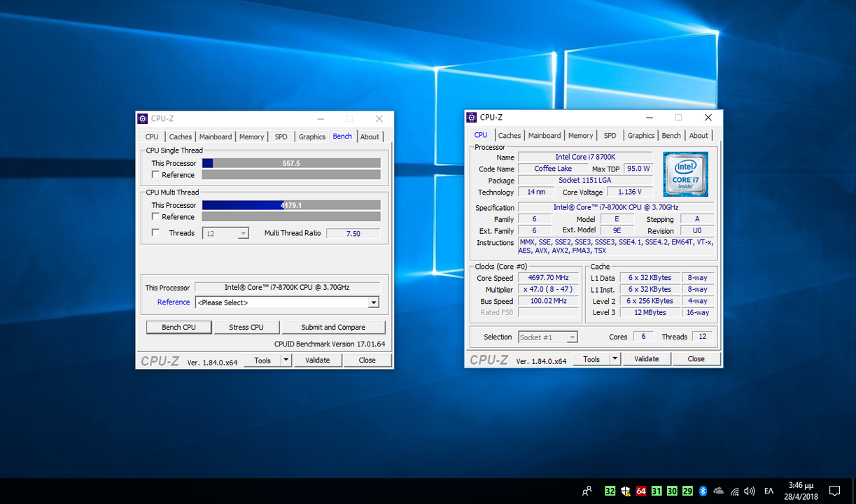
Task: Click the Bus Speed value 100.02 MHz
Action: tap(548, 302)
